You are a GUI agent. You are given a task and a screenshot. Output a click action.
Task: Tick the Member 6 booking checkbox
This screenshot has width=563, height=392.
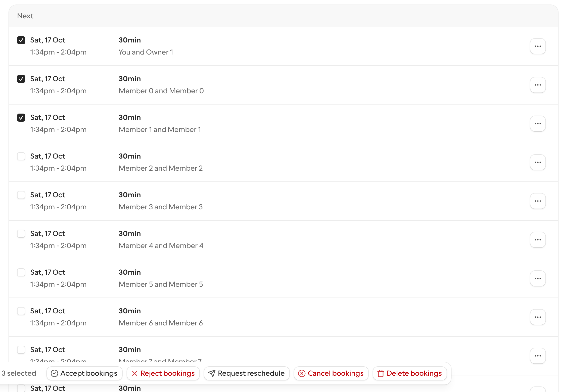tap(21, 311)
